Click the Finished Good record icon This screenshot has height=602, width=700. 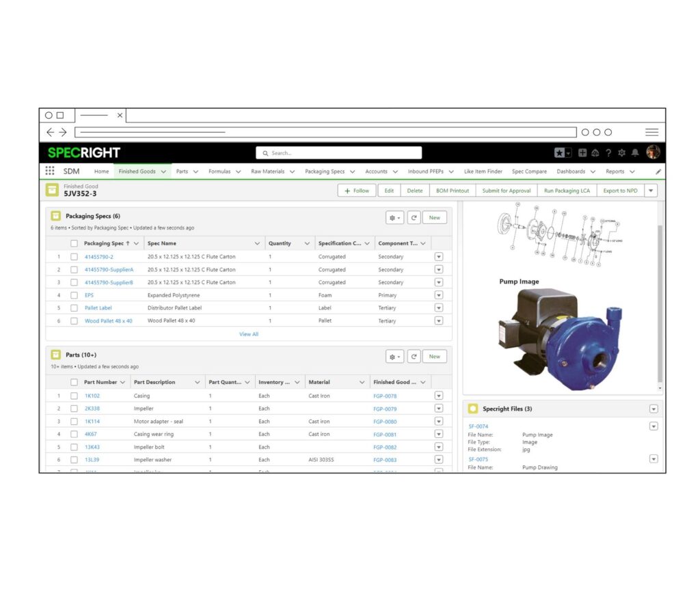[x=52, y=190]
